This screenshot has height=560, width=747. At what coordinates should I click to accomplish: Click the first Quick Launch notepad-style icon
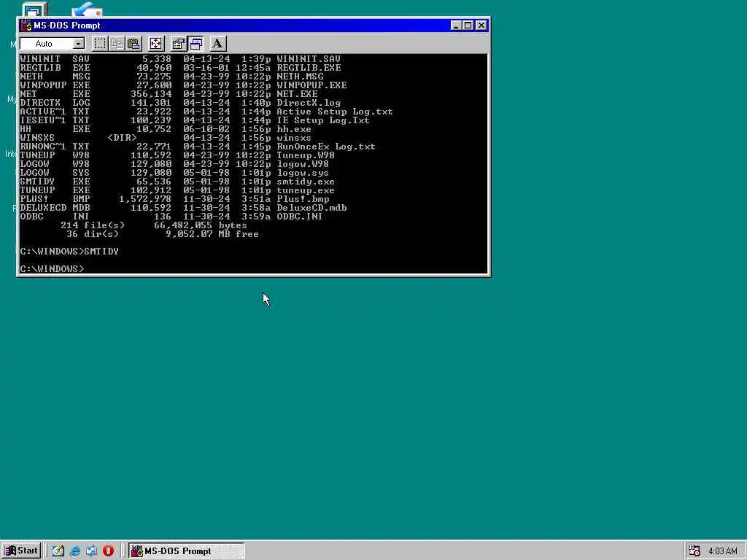click(x=58, y=551)
